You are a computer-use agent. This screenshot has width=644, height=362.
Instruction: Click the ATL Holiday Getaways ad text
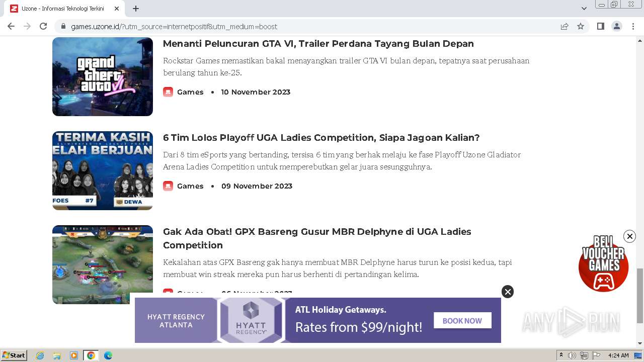pyautogui.click(x=341, y=310)
